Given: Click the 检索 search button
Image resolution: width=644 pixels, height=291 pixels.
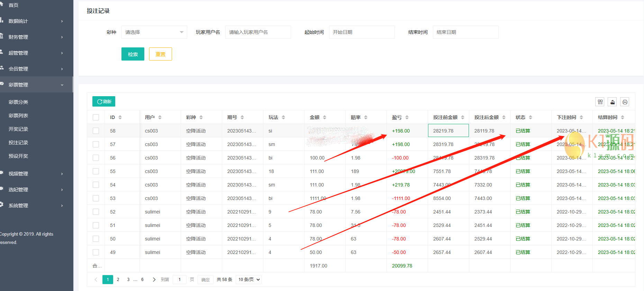Looking at the screenshot, I should [133, 54].
